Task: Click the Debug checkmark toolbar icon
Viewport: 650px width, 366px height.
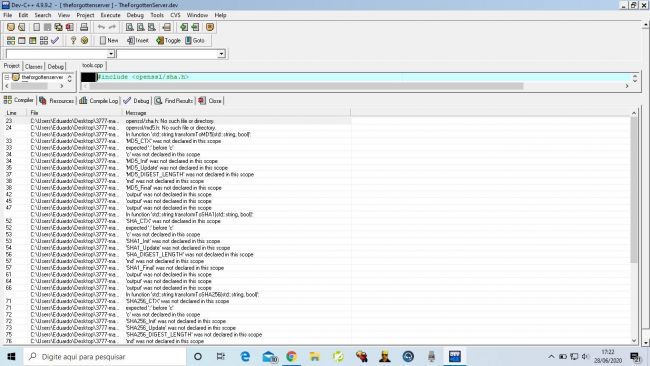Action: (55, 40)
